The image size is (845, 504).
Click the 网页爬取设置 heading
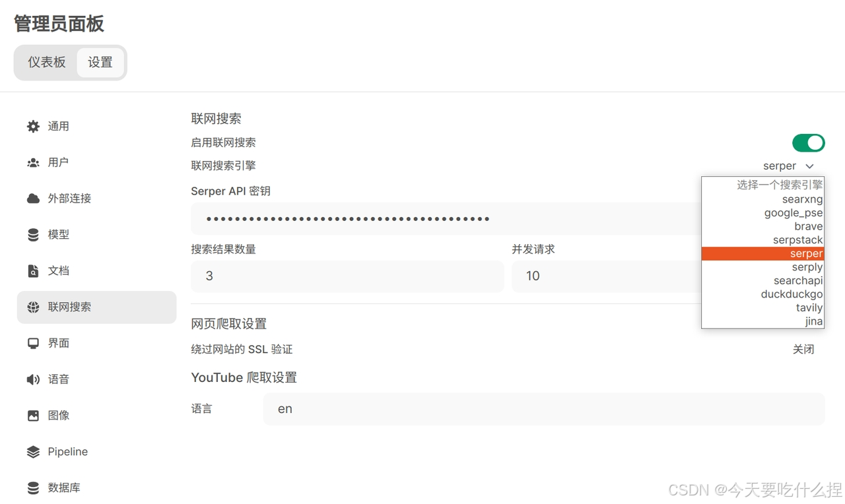tap(228, 324)
